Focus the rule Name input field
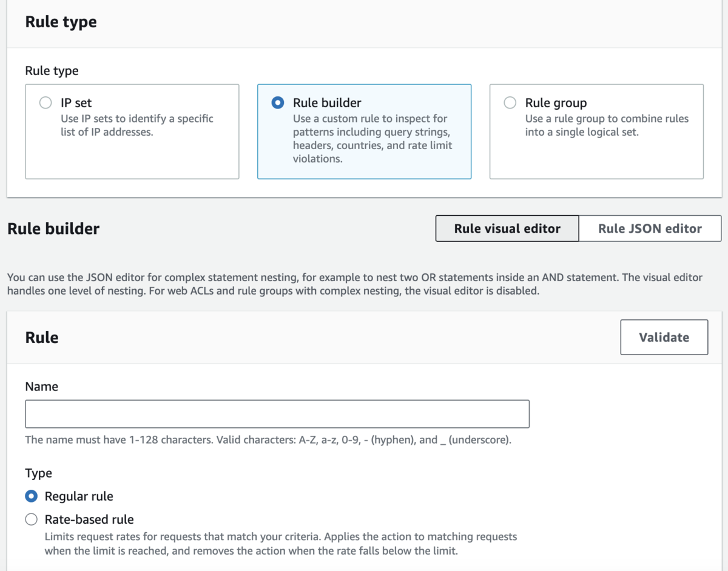 tap(277, 414)
